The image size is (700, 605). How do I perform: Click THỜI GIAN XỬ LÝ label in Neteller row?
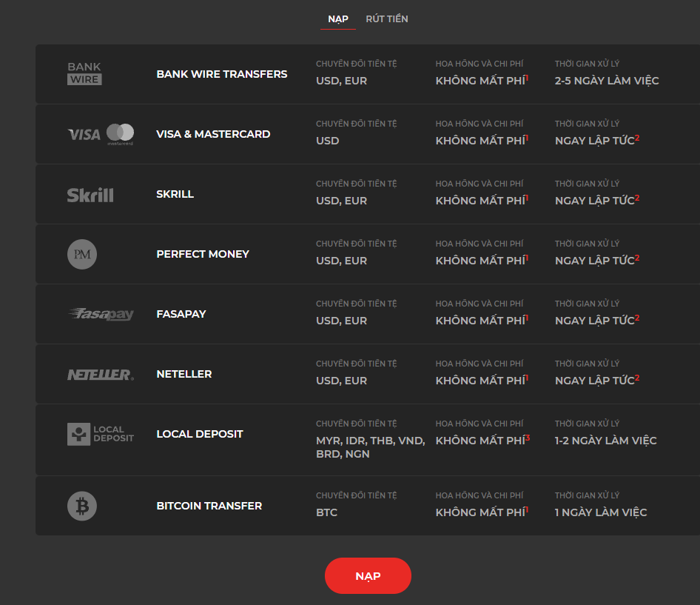point(587,364)
